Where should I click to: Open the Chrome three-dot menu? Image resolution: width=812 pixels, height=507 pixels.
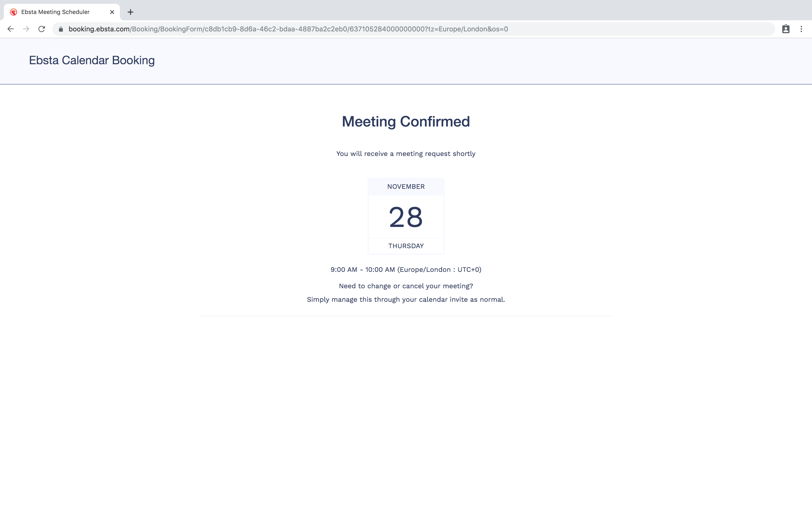pyautogui.click(x=801, y=29)
